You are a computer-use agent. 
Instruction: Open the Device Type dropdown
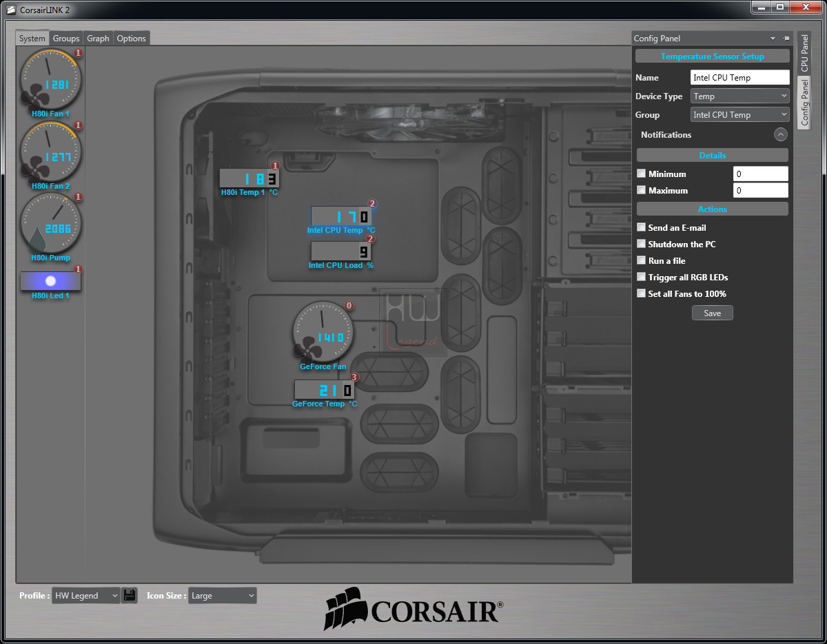(739, 96)
